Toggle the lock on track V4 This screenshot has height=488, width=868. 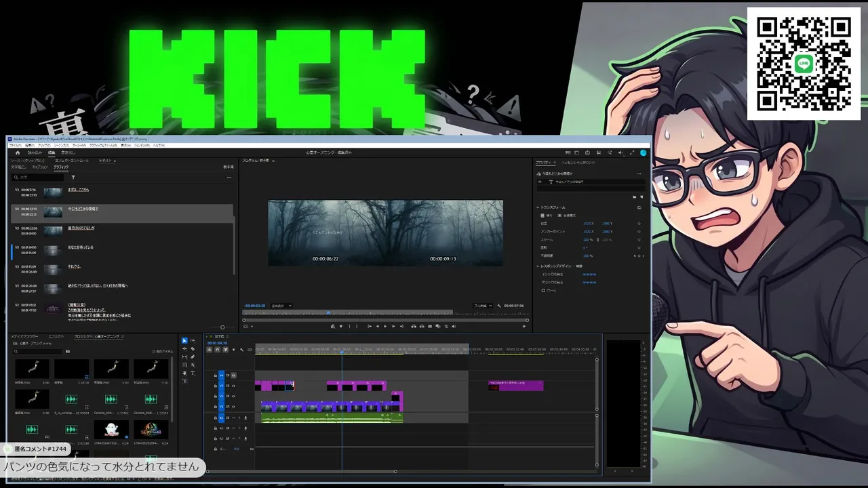click(216, 375)
